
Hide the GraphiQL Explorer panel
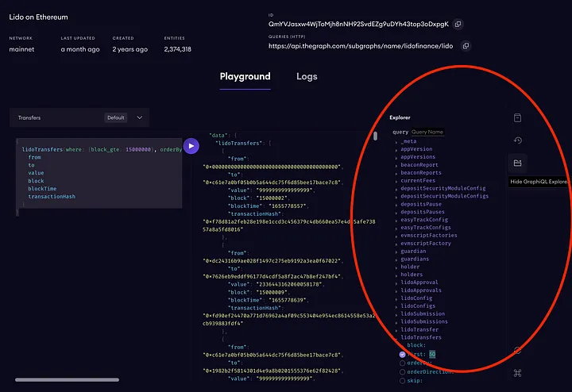[517, 163]
